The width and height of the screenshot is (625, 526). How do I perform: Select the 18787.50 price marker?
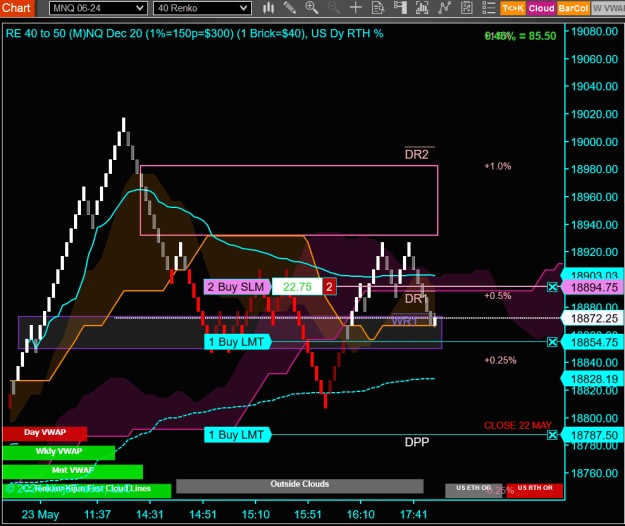[x=592, y=435]
